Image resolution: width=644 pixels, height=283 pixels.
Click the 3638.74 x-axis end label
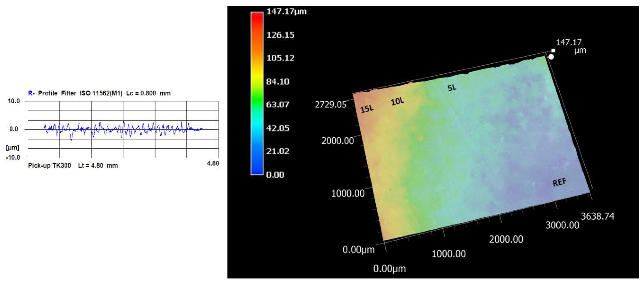[x=597, y=216]
